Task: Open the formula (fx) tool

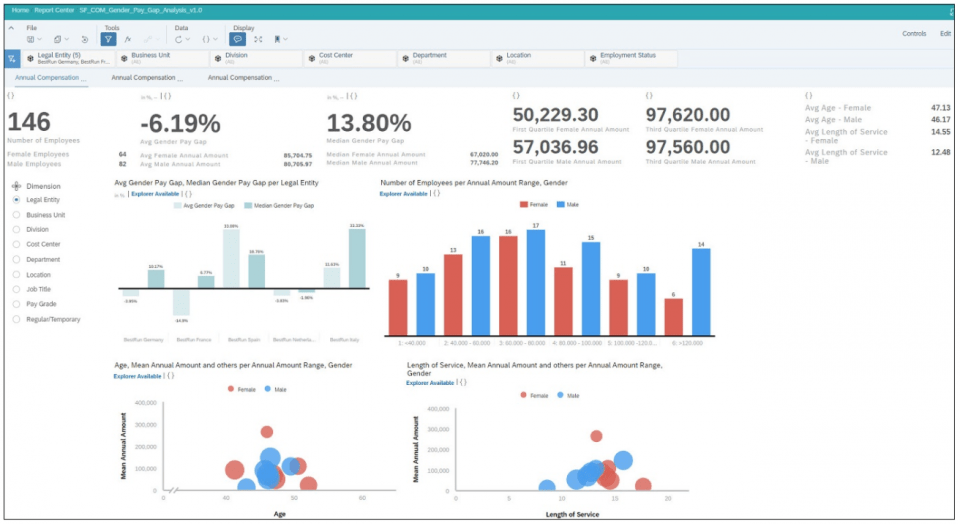Action: [128, 39]
